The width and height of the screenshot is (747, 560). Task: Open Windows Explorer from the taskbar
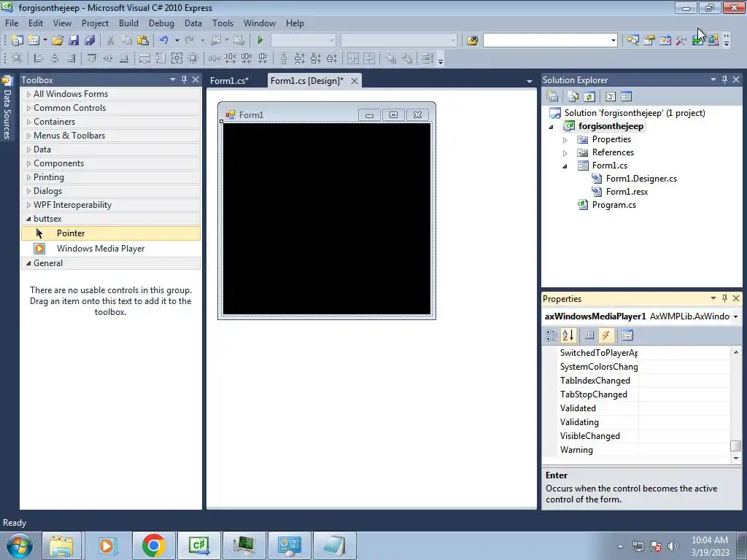pyautogui.click(x=61, y=545)
